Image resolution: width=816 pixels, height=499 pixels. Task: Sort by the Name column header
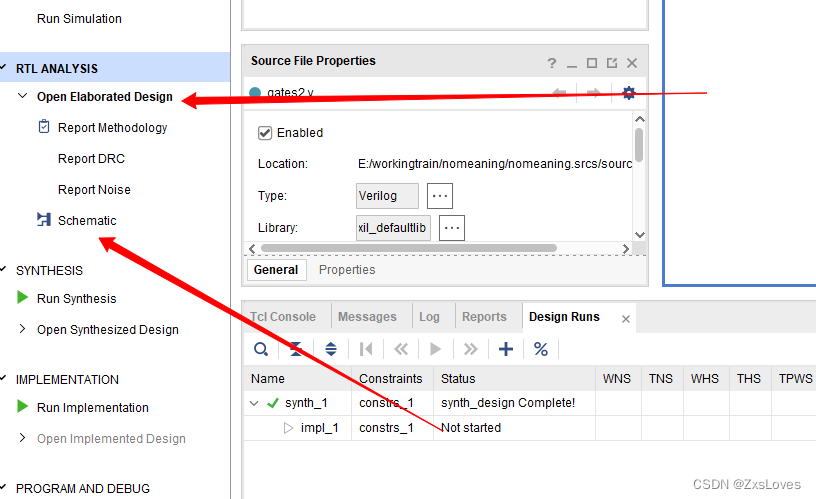coord(298,379)
